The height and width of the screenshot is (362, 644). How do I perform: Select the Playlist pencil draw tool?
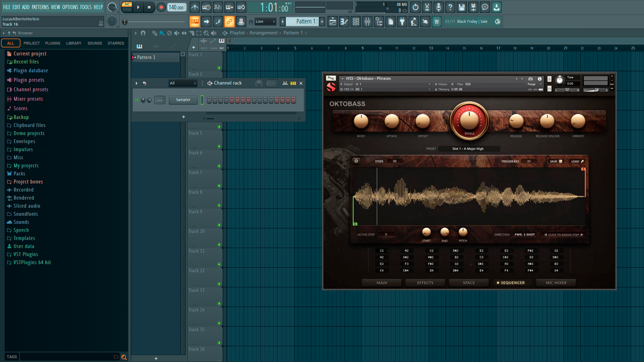155,33
